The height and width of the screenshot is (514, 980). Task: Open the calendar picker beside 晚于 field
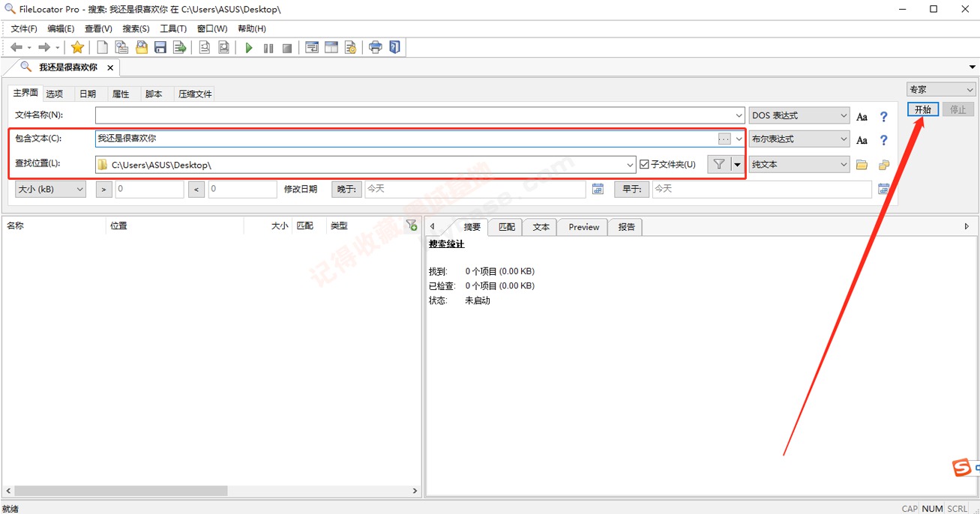coord(598,190)
